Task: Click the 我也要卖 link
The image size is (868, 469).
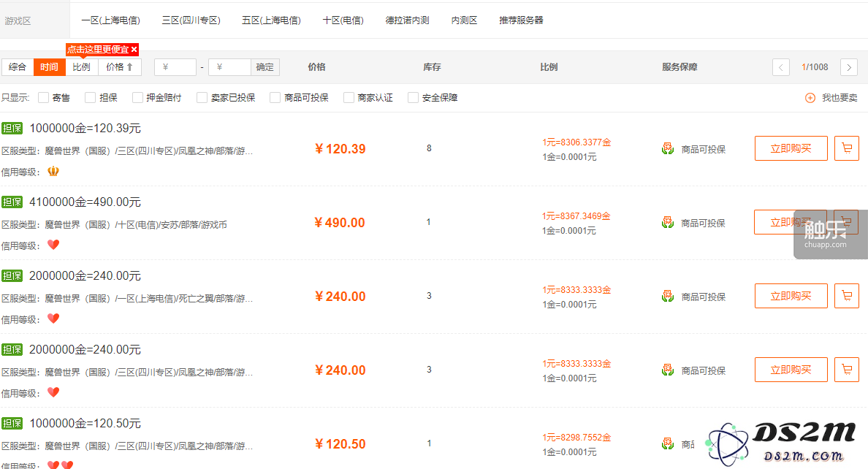Action: 840,97
